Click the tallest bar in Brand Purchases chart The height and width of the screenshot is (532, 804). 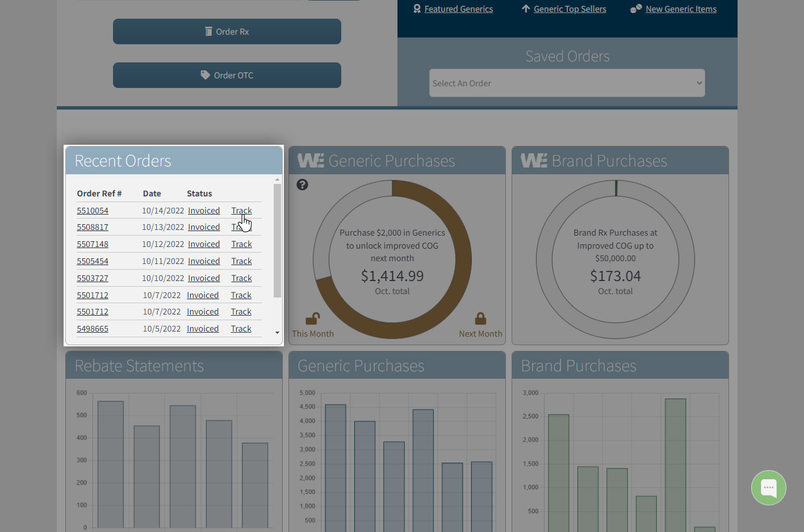(x=675, y=465)
